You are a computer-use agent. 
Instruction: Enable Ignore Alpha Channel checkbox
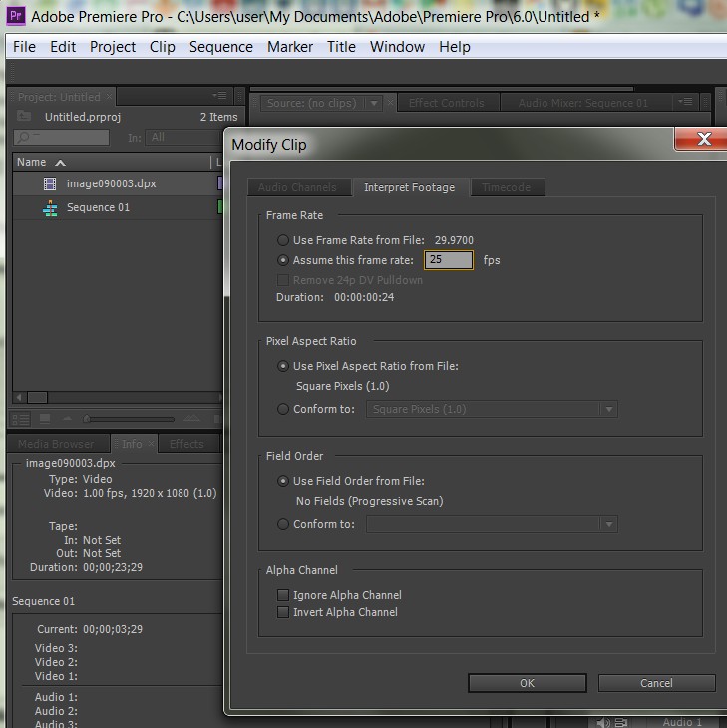[283, 595]
